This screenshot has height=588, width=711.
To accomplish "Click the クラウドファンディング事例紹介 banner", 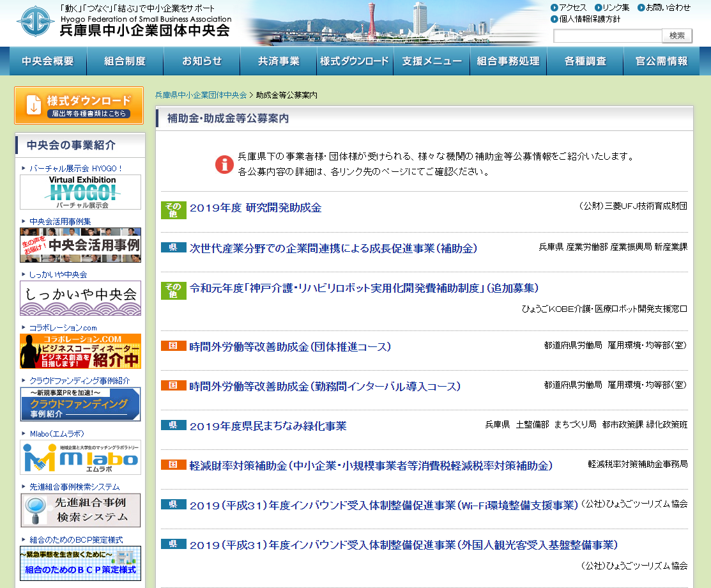I will coord(79,405).
